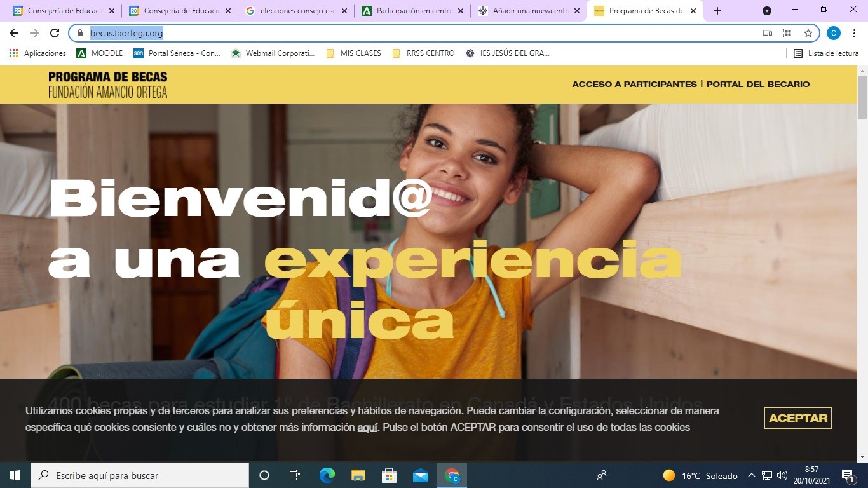The image size is (868, 488).
Task: Open the Windows Start menu
Action: coord(15,475)
